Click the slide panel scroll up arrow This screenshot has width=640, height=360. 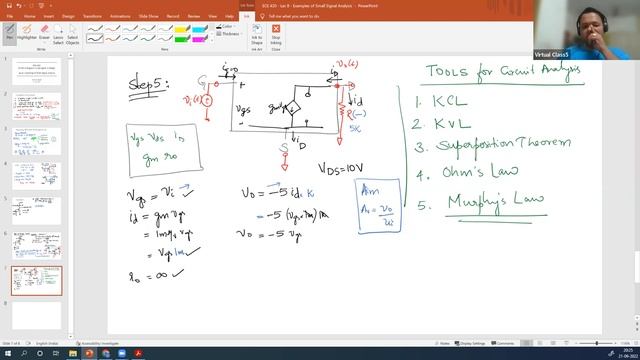[x=70, y=55]
